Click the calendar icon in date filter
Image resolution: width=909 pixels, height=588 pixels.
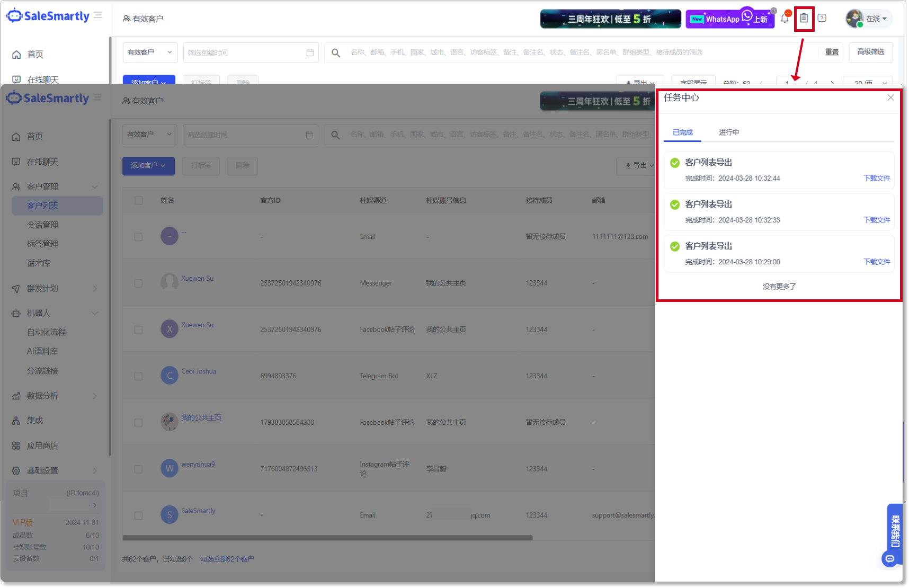[310, 52]
